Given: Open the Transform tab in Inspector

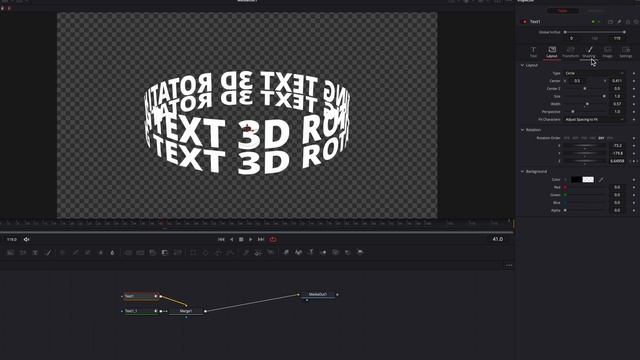Looking at the screenshot, I should (570, 52).
